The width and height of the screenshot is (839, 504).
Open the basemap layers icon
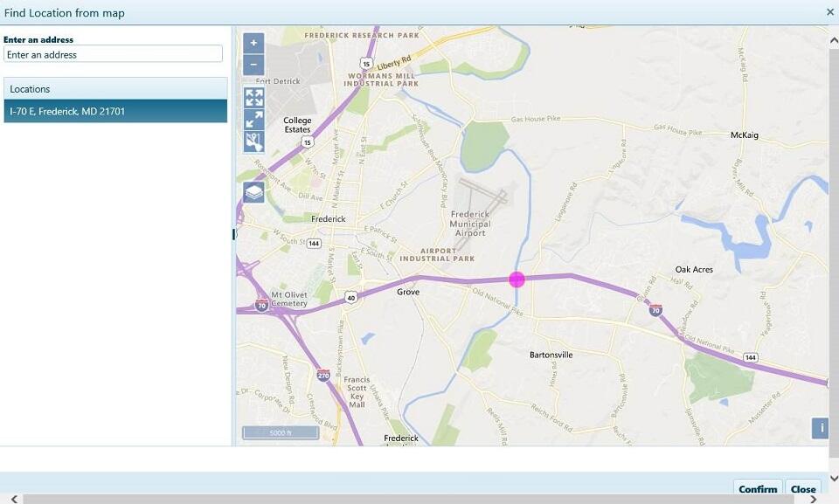pos(253,190)
